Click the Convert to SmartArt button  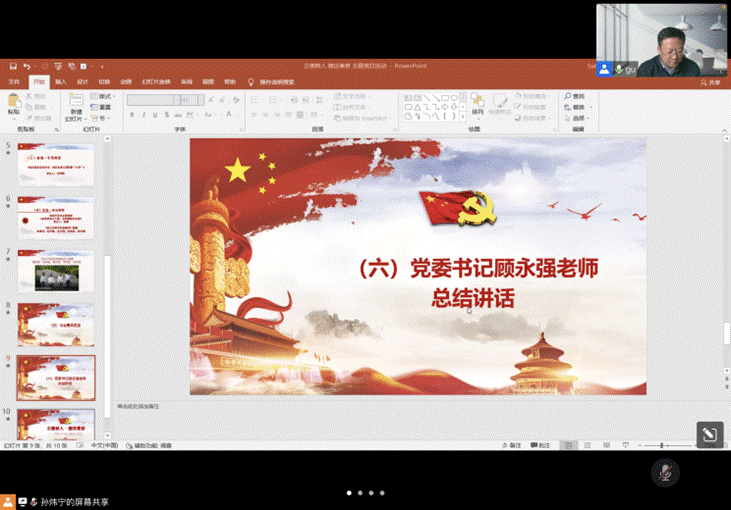click(x=362, y=118)
